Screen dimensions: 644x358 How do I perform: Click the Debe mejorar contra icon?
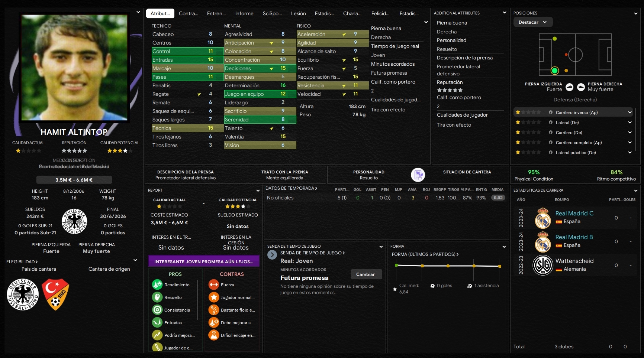click(214, 323)
